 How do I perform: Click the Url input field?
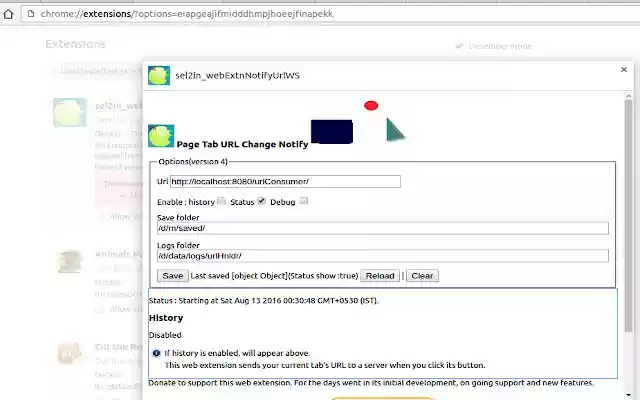(285, 182)
